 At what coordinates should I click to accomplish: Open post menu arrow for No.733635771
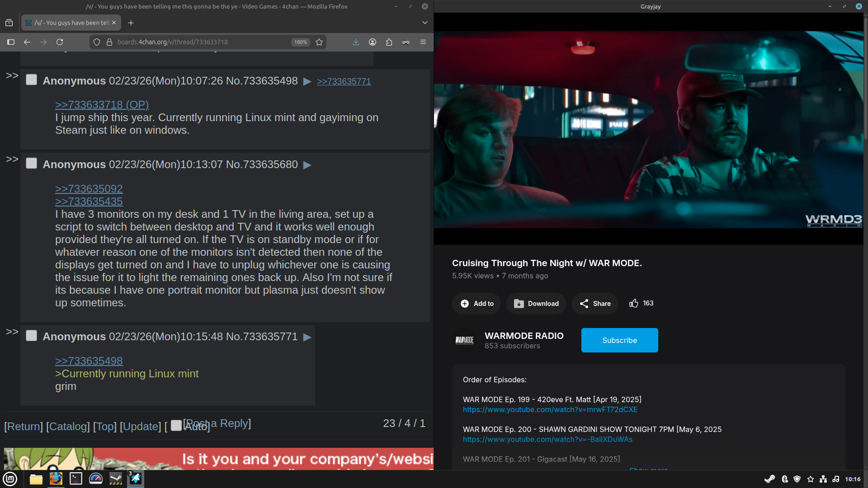tap(307, 338)
